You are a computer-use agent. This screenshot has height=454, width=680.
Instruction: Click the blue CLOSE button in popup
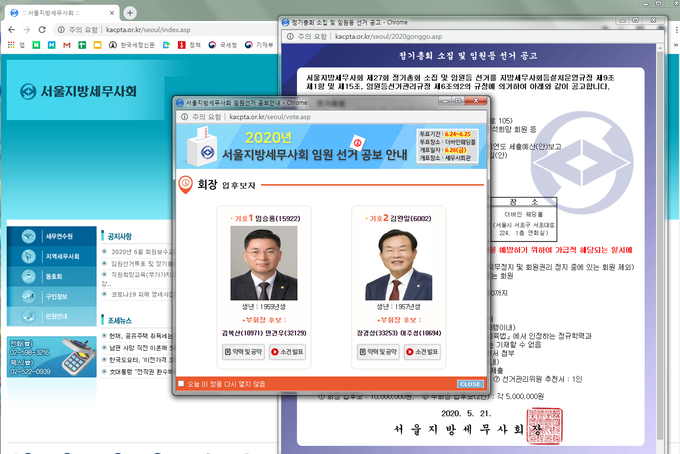470,384
